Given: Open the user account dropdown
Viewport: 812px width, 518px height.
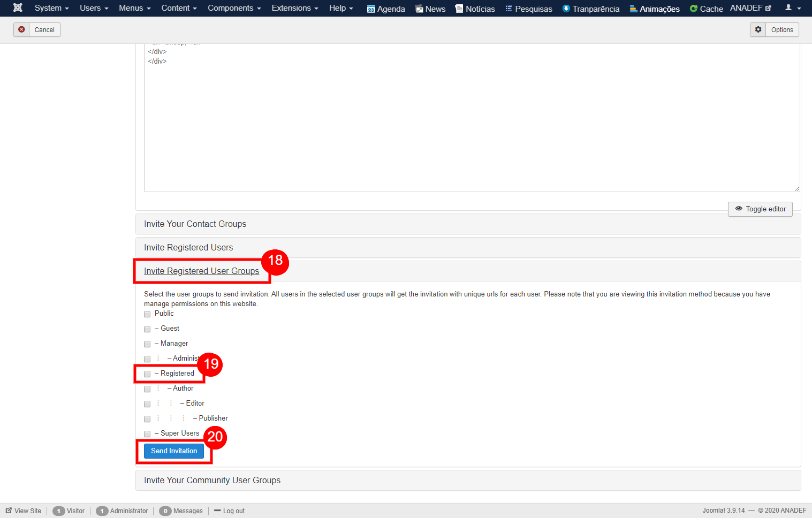Looking at the screenshot, I should point(792,8).
